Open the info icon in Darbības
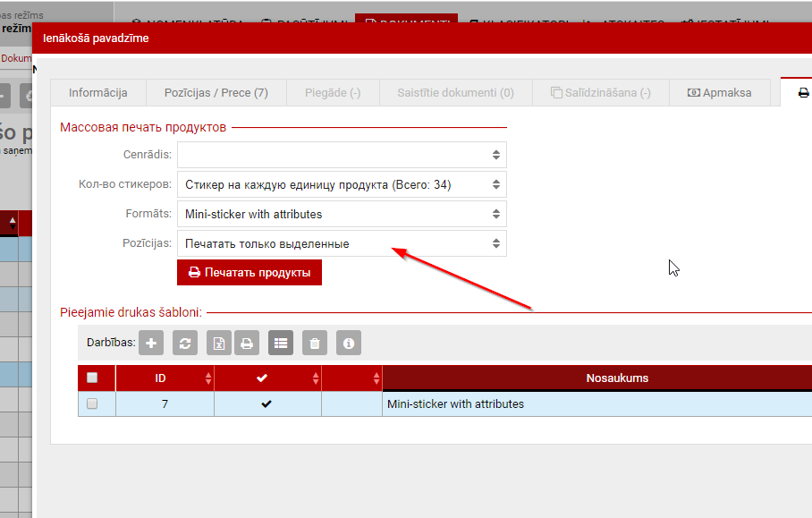 pyautogui.click(x=349, y=343)
